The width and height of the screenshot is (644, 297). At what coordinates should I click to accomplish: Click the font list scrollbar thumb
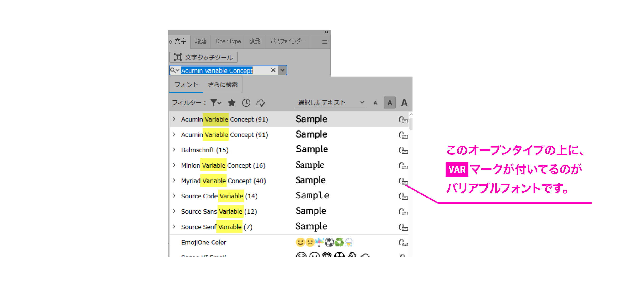[x=411, y=123]
